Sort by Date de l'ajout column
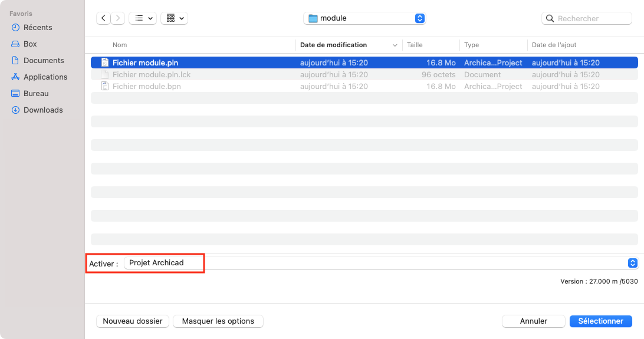Screen dimensions: 644x339 (554, 45)
